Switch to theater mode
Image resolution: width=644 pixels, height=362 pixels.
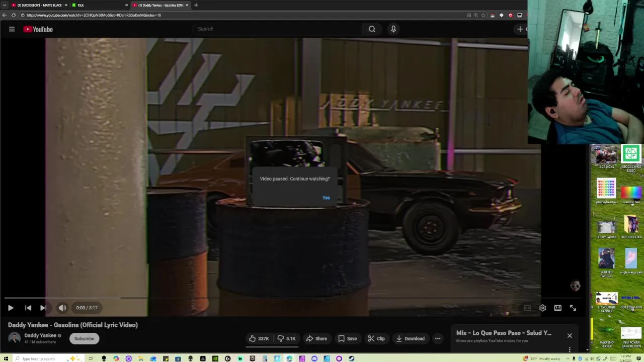coord(557,308)
